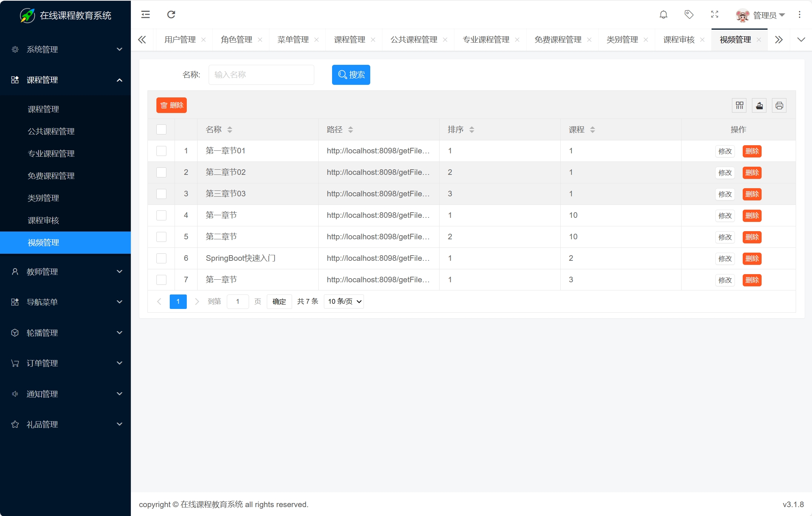Open the 10 条/页 page size dropdown
Viewport: 812px width, 516px height.
344,302
